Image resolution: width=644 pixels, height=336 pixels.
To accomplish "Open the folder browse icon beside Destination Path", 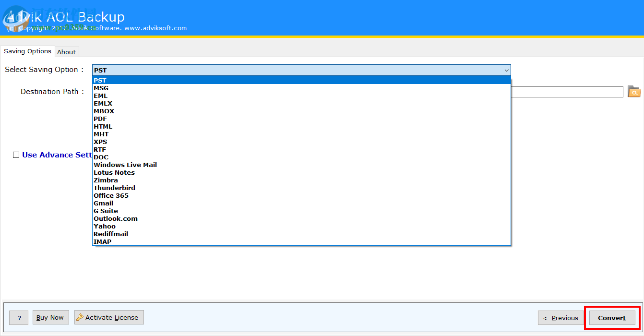I will point(634,91).
